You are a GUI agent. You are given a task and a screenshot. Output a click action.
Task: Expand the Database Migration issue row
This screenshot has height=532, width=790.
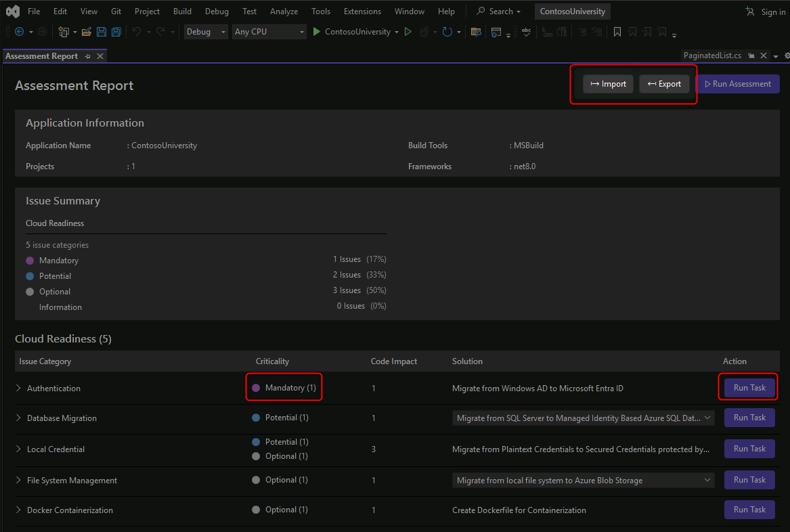click(18, 418)
